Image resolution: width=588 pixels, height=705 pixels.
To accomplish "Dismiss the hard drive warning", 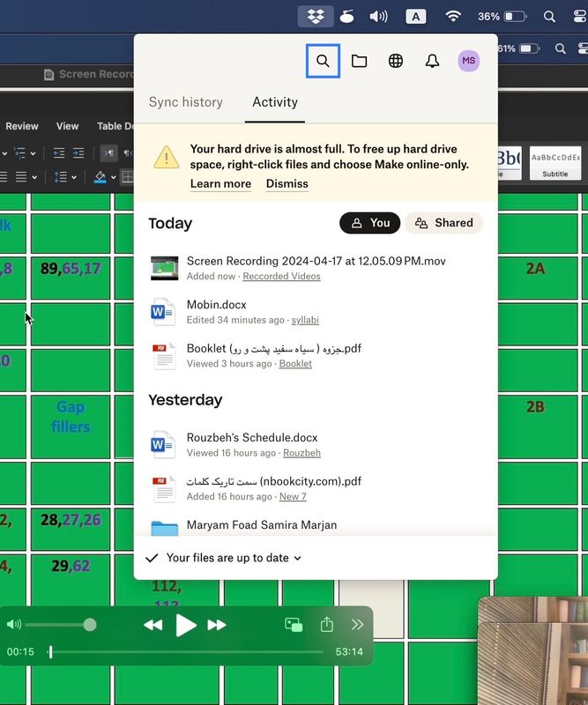I will (x=287, y=184).
